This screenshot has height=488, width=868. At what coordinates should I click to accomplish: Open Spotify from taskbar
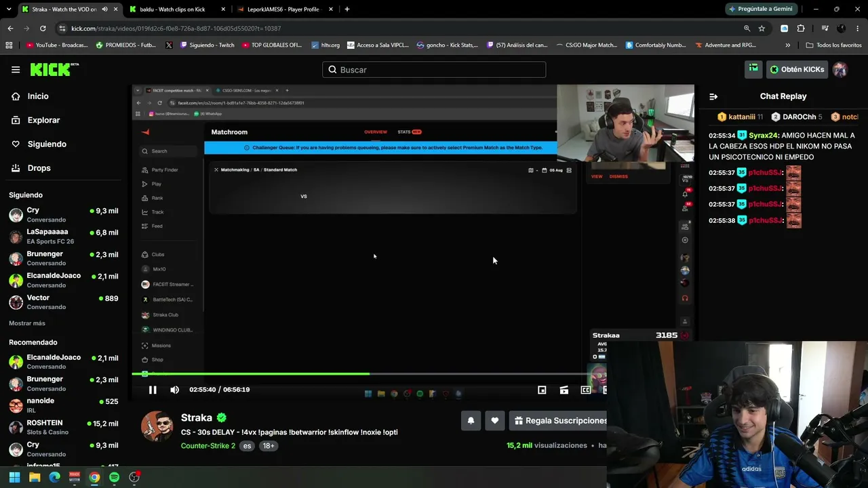114,477
